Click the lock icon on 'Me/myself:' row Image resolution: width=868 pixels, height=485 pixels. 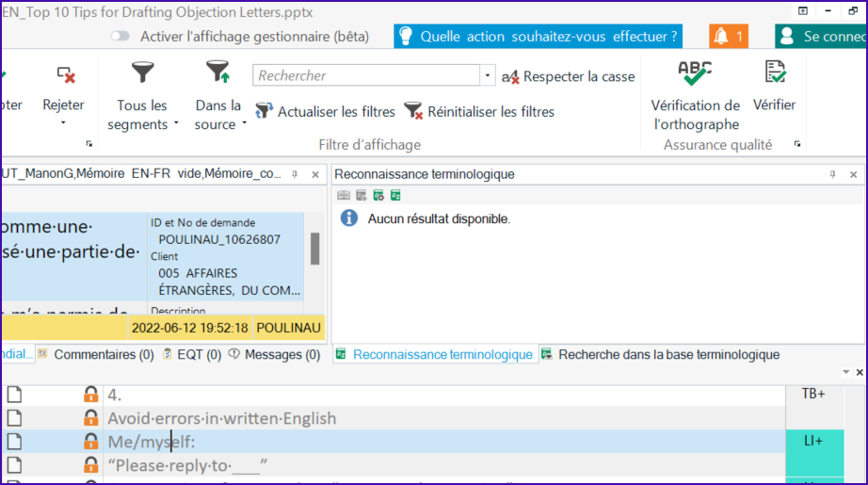tap(90, 442)
